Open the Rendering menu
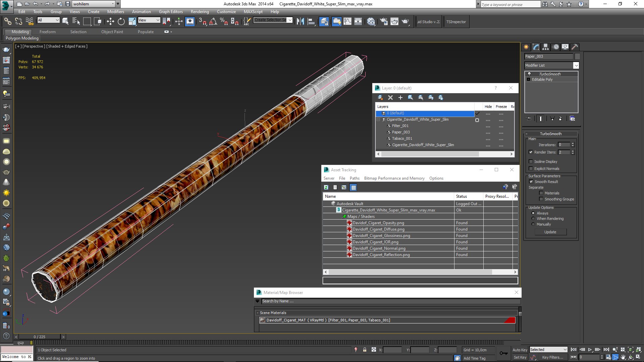The image size is (644, 362). [200, 12]
